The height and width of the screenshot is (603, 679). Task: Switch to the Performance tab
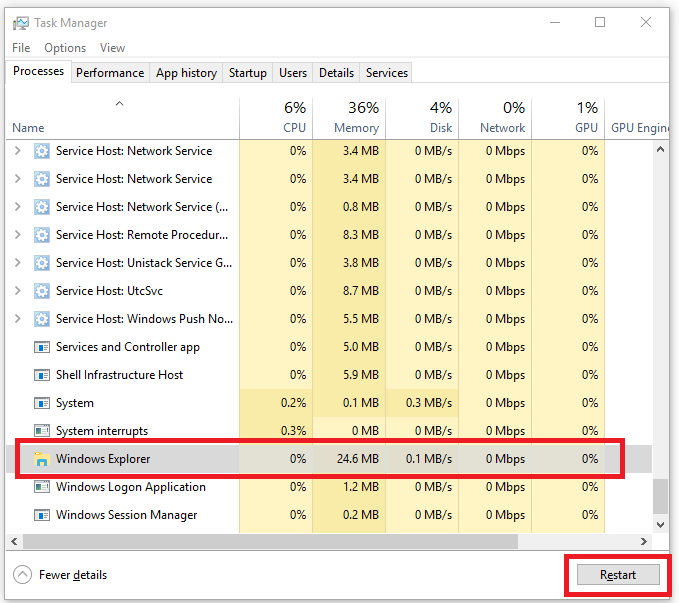click(x=110, y=73)
